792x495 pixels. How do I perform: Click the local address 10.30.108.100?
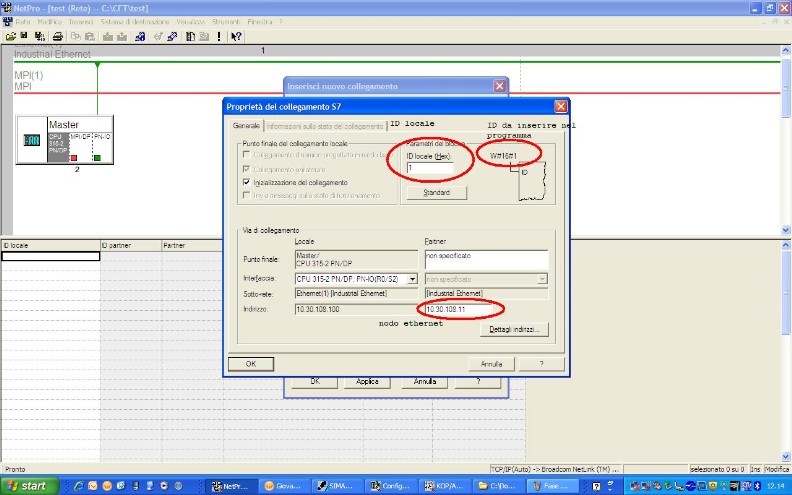pyautogui.click(x=357, y=309)
